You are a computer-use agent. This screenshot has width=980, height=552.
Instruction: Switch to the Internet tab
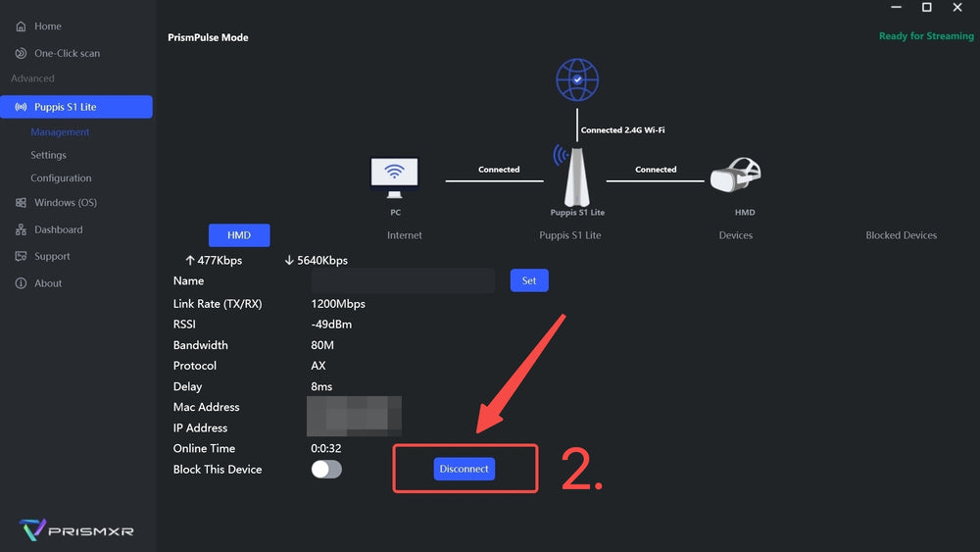click(x=405, y=235)
